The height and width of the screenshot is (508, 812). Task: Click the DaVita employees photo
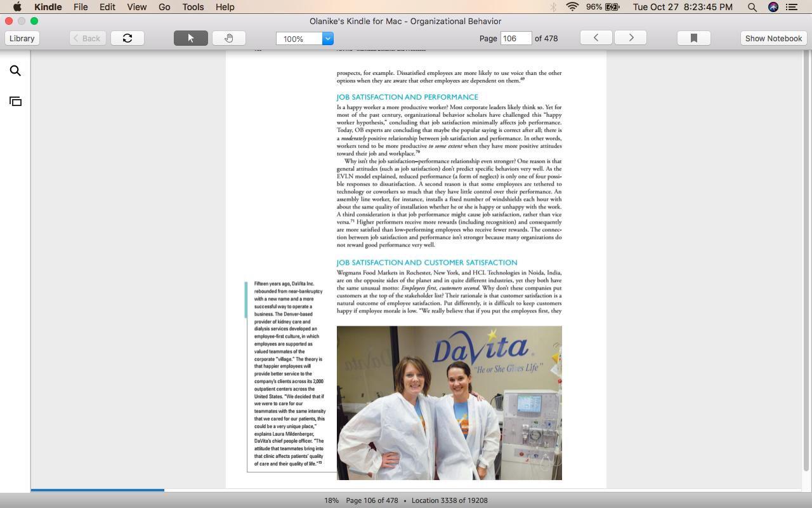coord(449,403)
